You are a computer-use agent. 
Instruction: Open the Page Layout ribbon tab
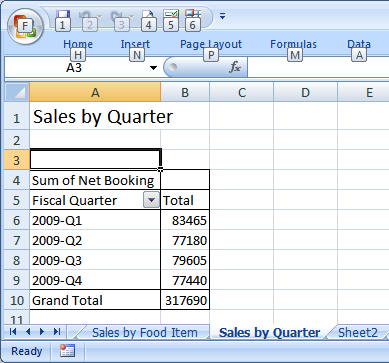(211, 44)
